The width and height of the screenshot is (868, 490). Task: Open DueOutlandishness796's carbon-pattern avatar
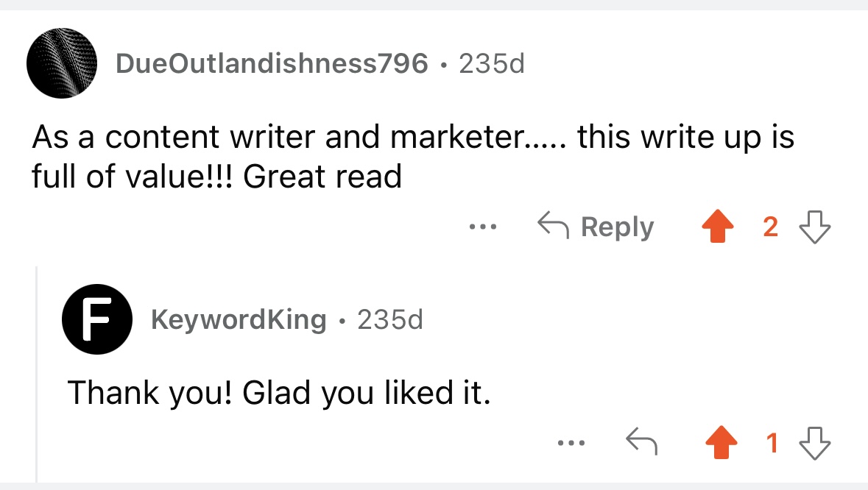(x=62, y=63)
